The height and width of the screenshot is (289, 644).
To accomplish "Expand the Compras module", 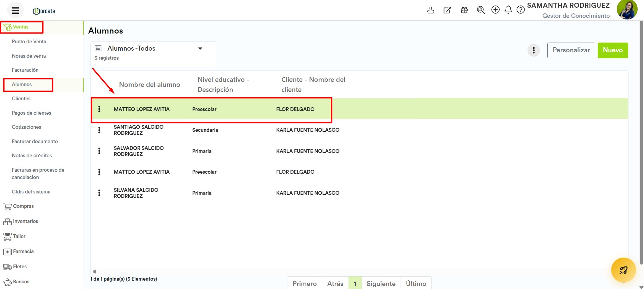I will point(23,206).
